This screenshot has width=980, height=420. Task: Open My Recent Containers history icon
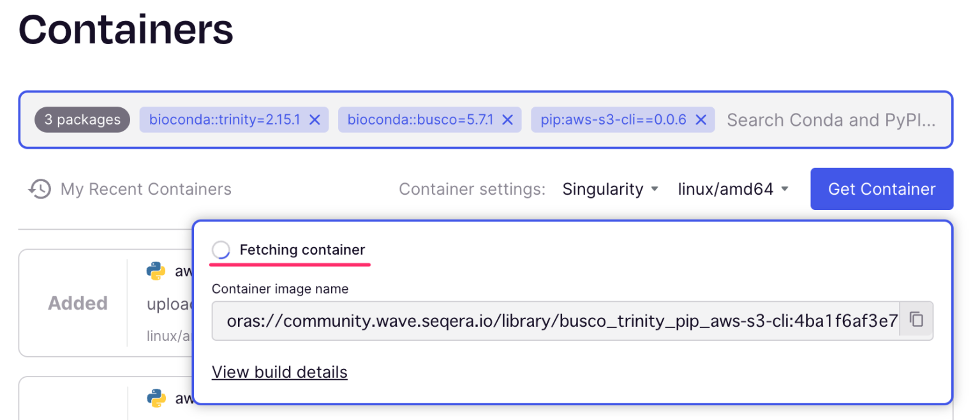[39, 188]
